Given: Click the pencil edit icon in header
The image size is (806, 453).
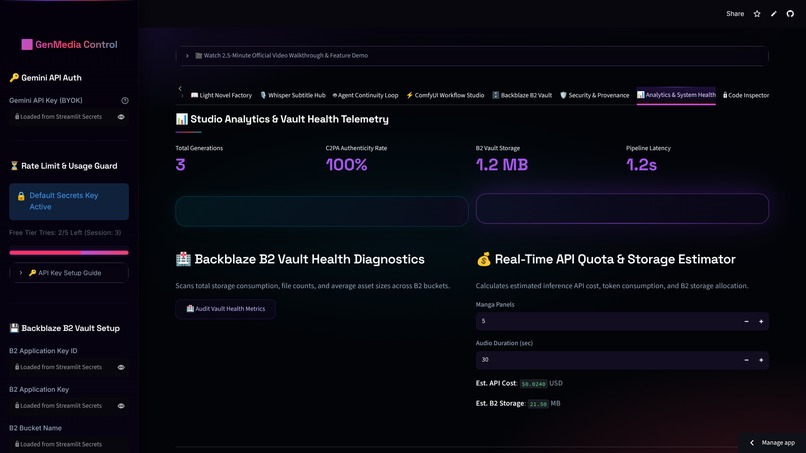Looking at the screenshot, I should coord(774,14).
